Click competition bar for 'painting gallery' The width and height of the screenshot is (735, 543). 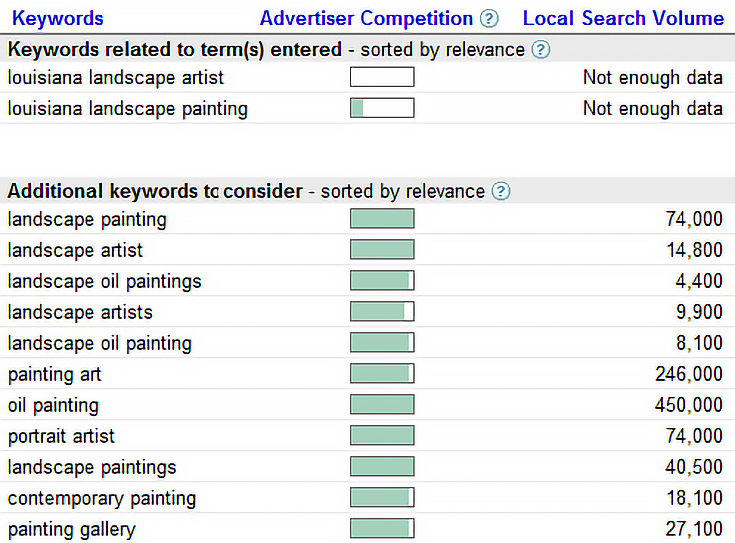click(382, 528)
